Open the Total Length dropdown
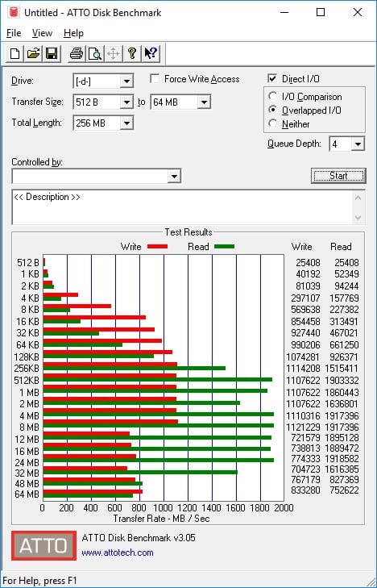 point(126,123)
